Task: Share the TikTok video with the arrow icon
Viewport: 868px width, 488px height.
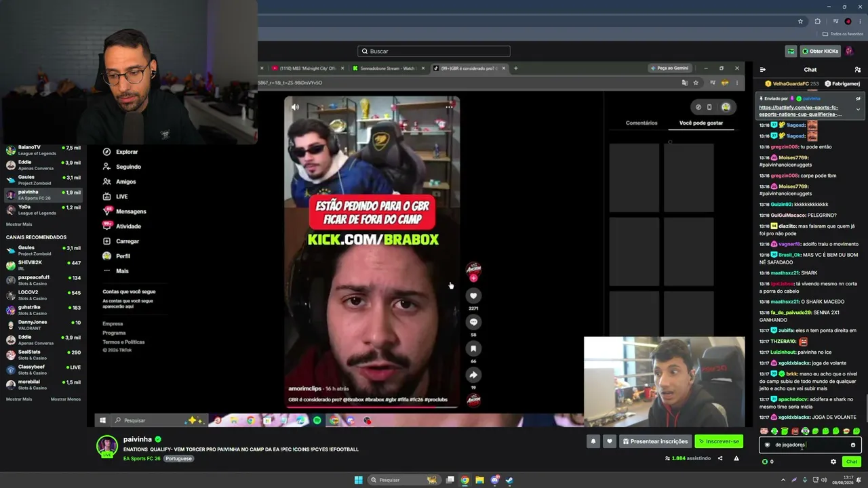Action: pyautogui.click(x=474, y=375)
